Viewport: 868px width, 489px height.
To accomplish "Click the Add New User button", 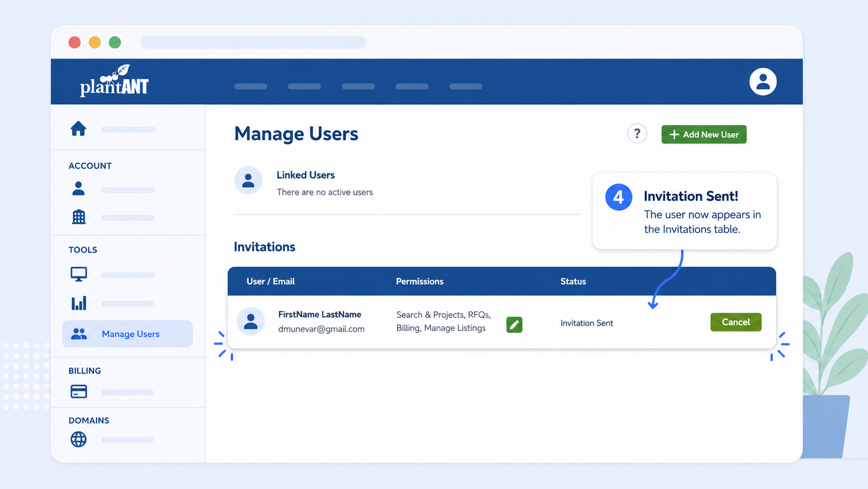I will click(704, 135).
